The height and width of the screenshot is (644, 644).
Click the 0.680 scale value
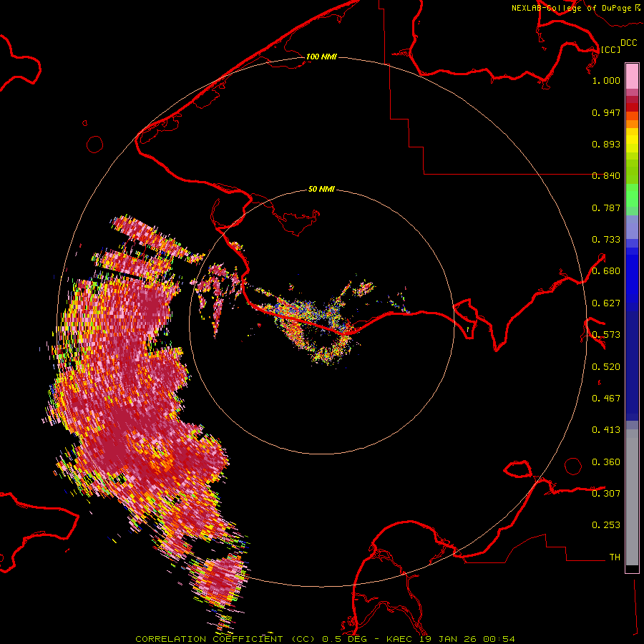(x=606, y=271)
